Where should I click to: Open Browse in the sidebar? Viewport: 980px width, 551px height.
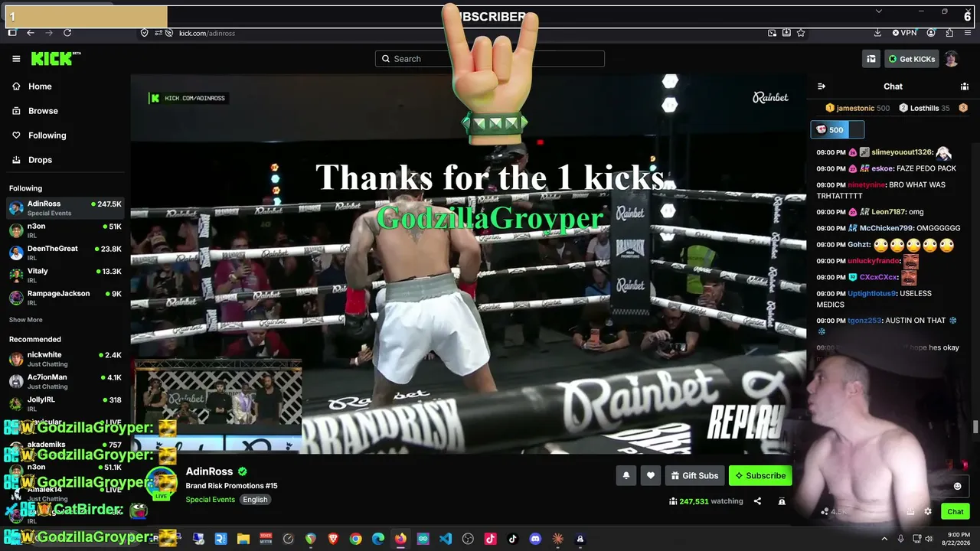pyautogui.click(x=43, y=111)
